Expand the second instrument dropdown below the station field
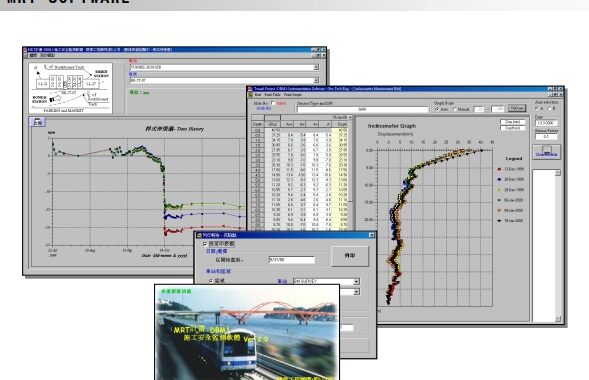 [x=316, y=80]
